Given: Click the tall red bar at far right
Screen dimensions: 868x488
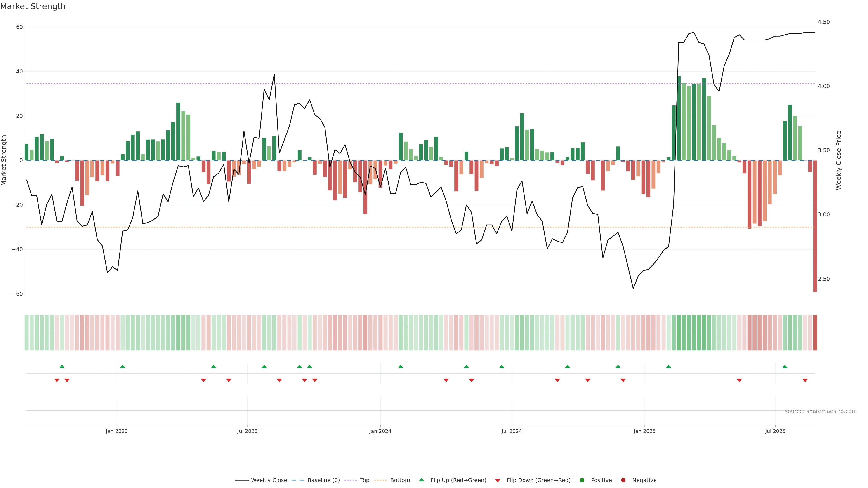Looking at the screenshot, I should tap(815, 226).
